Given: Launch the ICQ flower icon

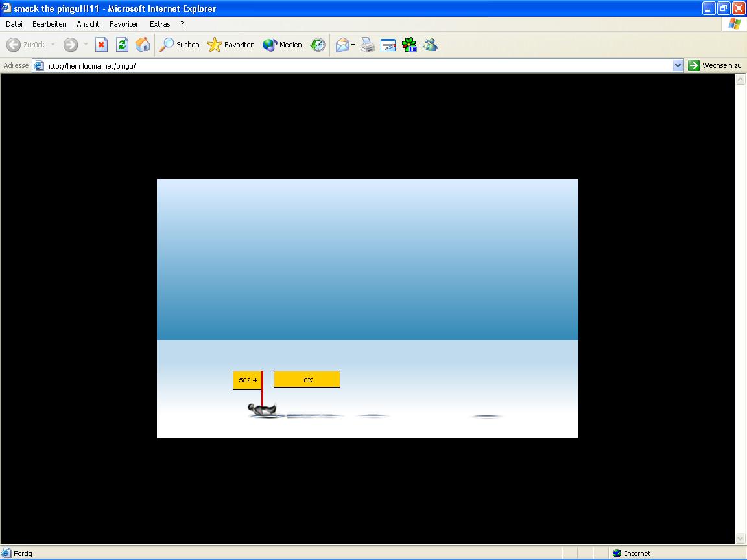Looking at the screenshot, I should click(x=409, y=45).
